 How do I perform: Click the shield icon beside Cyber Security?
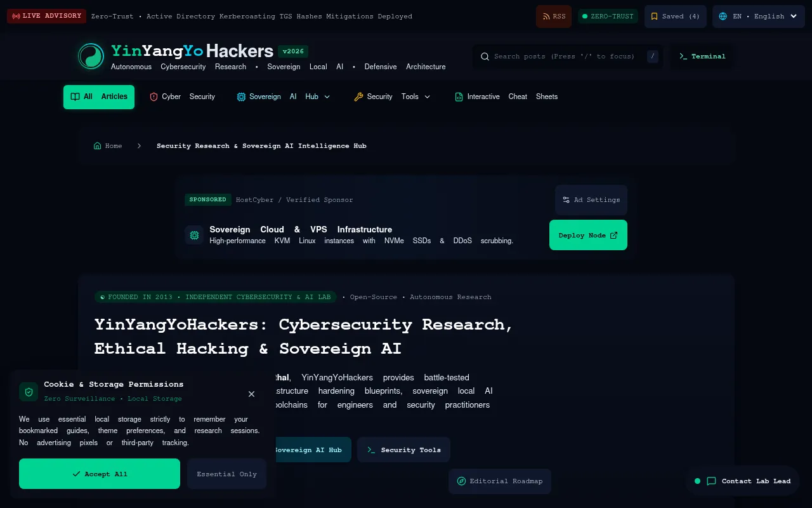[154, 97]
